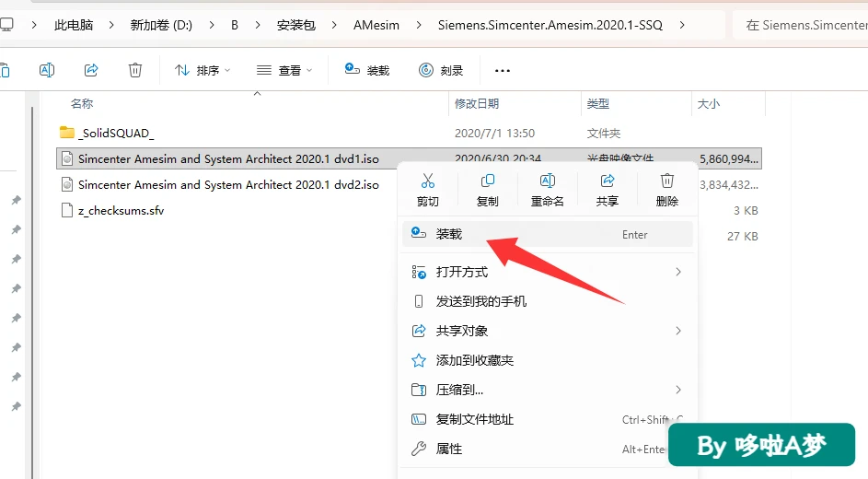This screenshot has height=479, width=868.
Task: Open the 打开方式 submenu entry
Action: coord(548,272)
